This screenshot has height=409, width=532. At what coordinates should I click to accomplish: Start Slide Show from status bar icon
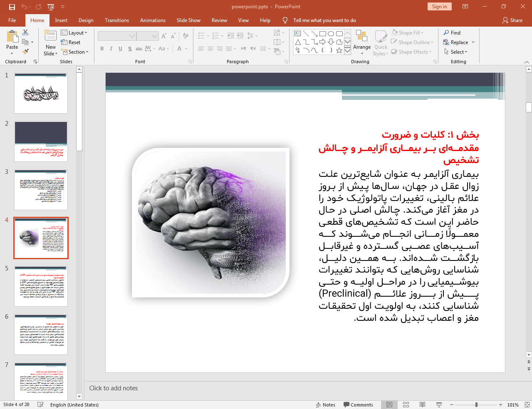pos(439,405)
